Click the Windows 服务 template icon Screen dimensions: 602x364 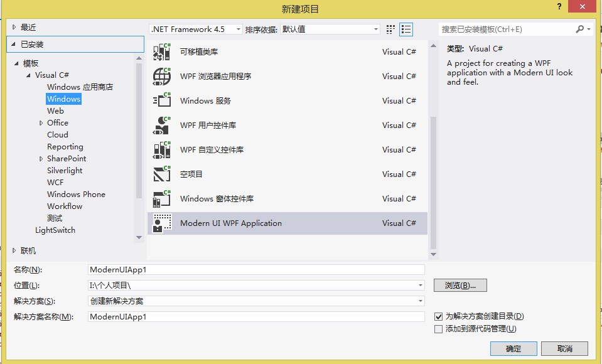point(162,100)
